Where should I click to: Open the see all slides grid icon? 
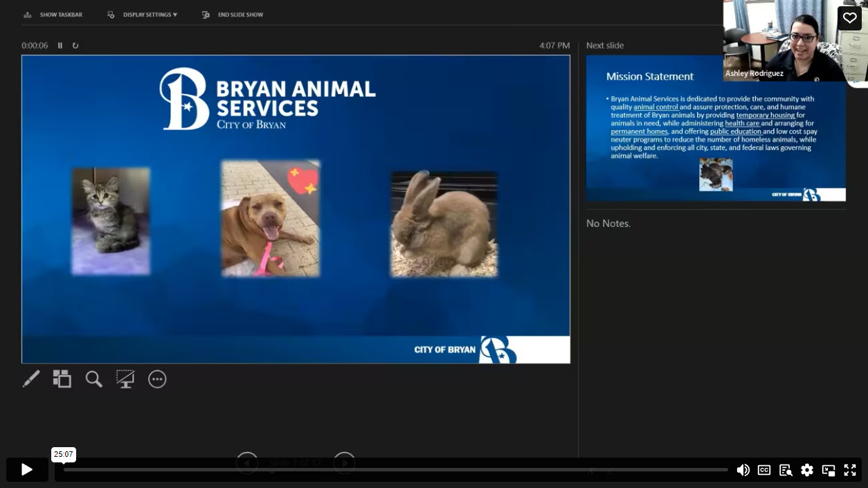pyautogui.click(x=62, y=379)
